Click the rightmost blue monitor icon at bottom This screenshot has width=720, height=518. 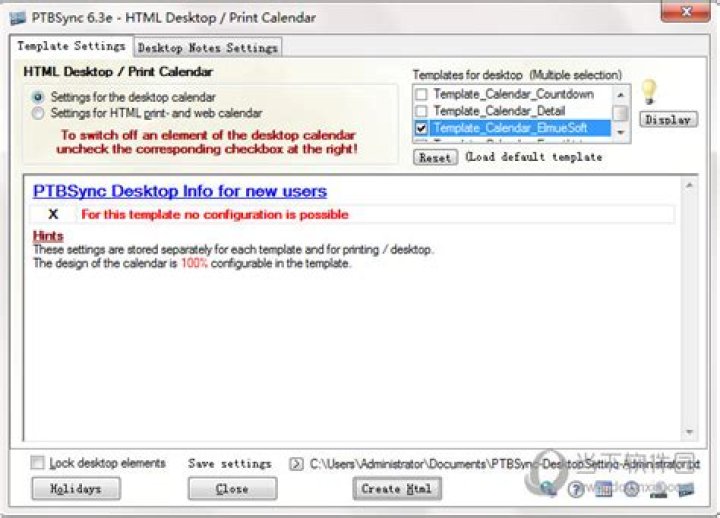coord(686,489)
